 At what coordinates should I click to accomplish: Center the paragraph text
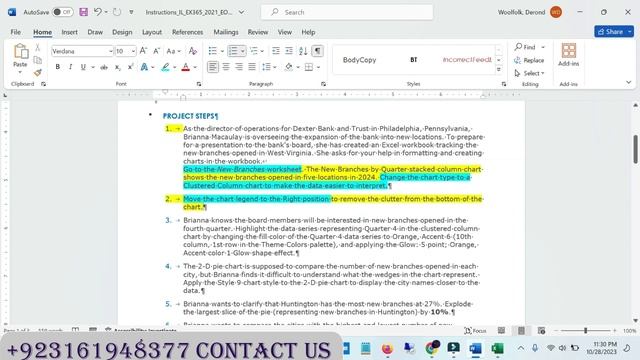[x=226, y=67]
